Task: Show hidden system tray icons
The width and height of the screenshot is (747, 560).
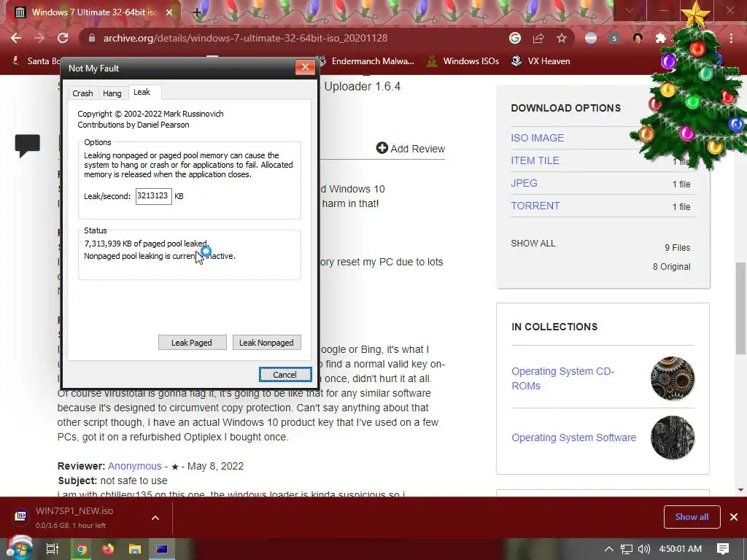Action: pos(609,549)
